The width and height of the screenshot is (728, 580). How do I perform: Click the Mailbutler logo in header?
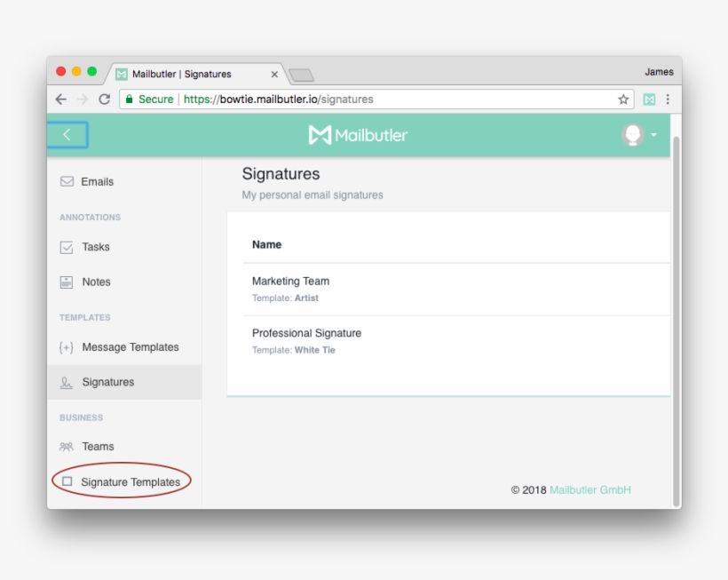(x=359, y=135)
